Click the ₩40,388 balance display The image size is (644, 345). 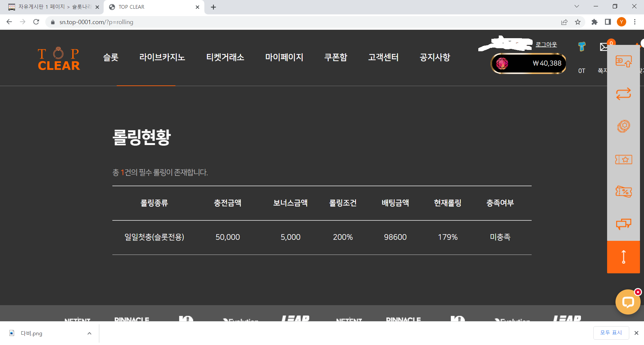(x=529, y=63)
